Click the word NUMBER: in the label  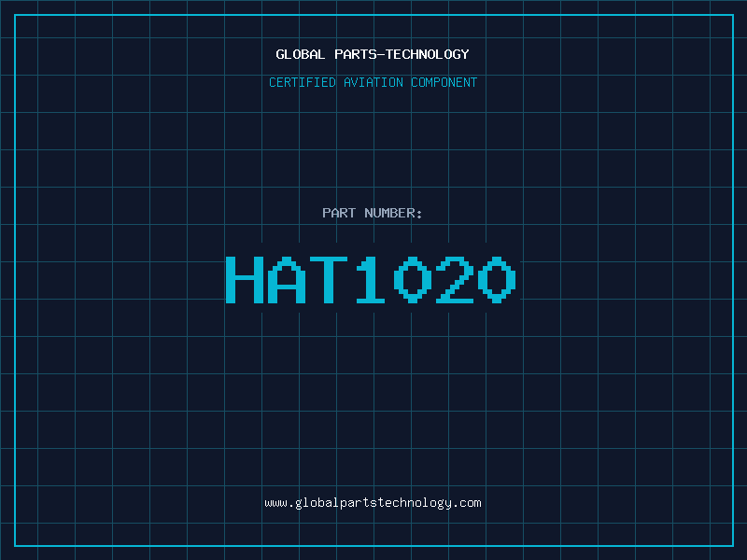click(394, 214)
